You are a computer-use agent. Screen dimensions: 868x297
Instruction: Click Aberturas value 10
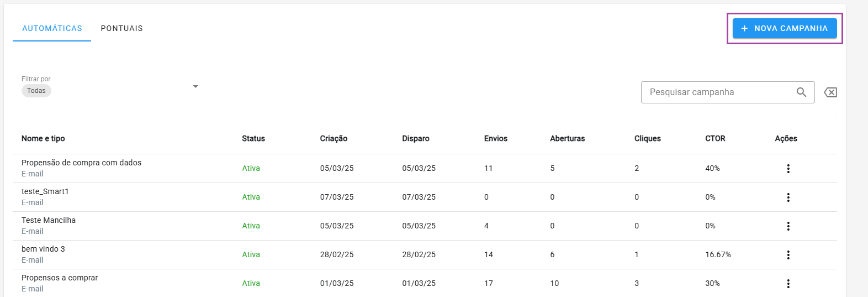(x=554, y=283)
